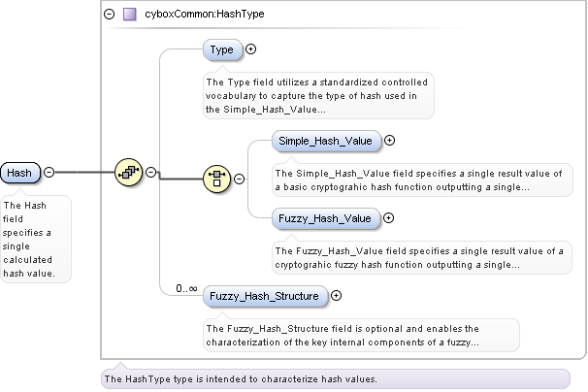The image size is (588, 392).
Task: Click the cyboxCommon:HashType square icon
Action: point(130,15)
